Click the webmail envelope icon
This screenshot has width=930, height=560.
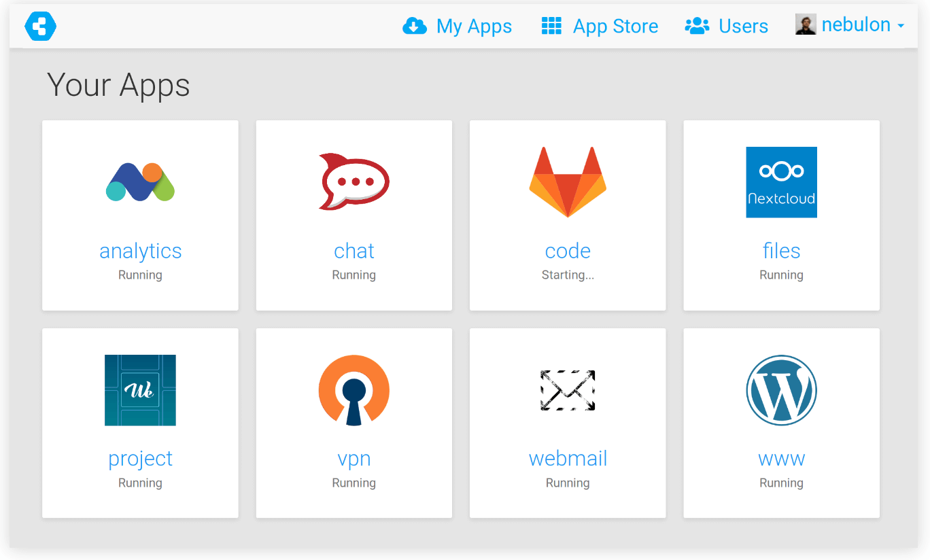(568, 390)
